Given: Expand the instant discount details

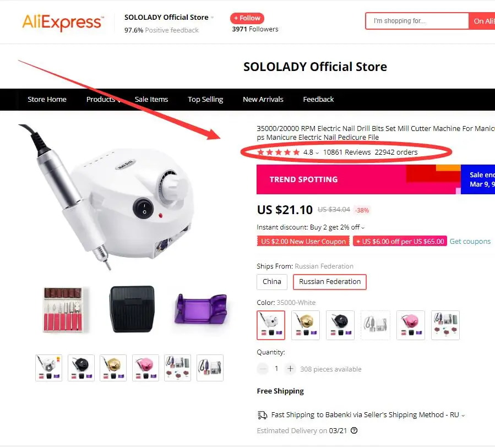Looking at the screenshot, I should 363,228.
